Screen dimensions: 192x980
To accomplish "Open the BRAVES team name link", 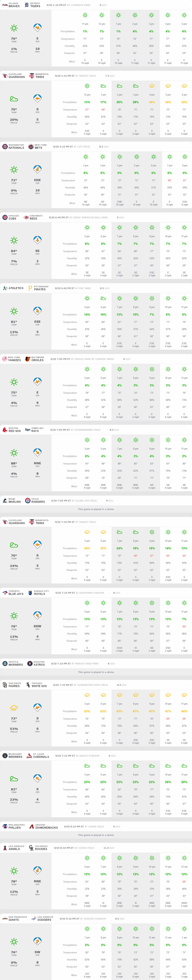I will point(14,6).
